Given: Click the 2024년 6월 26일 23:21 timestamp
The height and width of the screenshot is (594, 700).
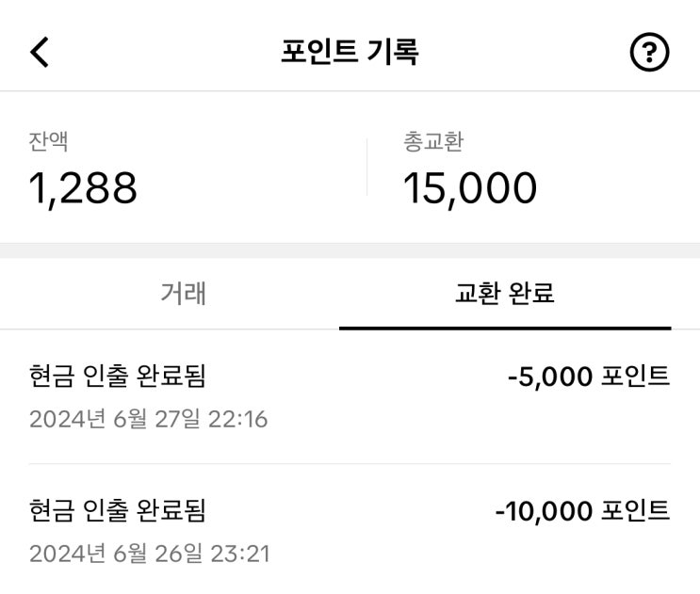Looking at the screenshot, I should pos(149,554).
